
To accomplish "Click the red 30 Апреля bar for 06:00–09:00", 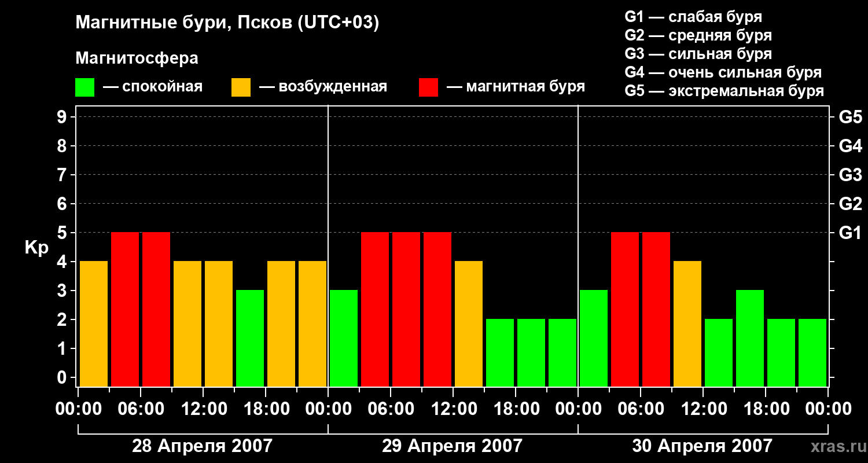I will (x=656, y=309).
